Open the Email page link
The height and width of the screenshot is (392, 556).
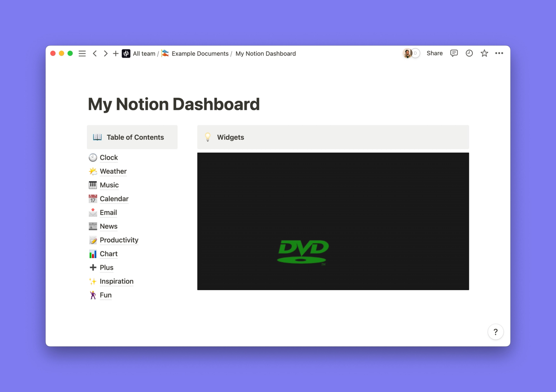[108, 212]
